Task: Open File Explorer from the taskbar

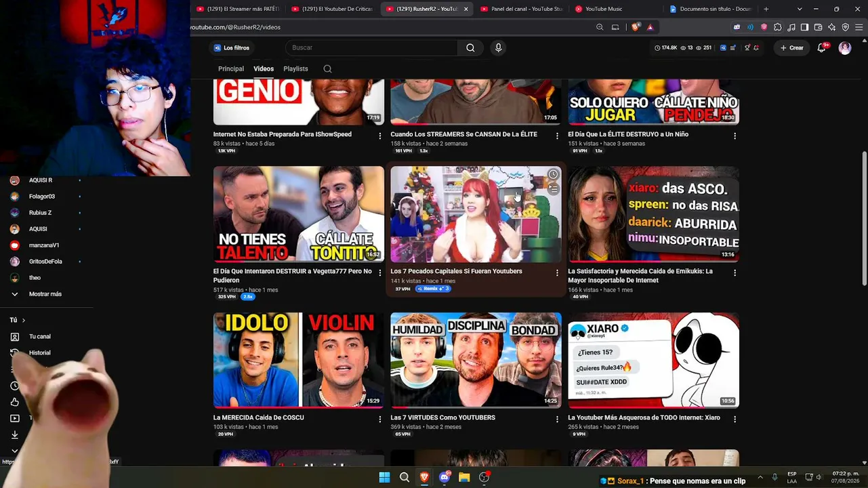Action: (464, 477)
